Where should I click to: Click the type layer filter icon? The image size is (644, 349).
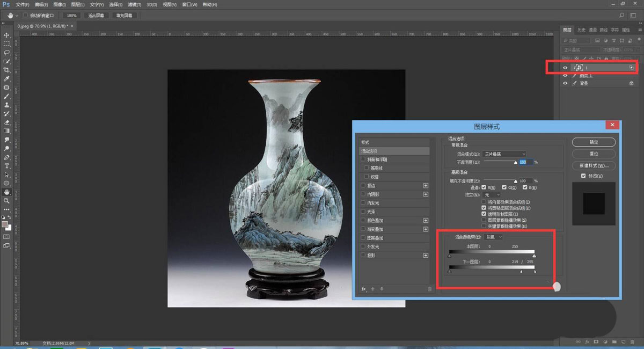coord(613,41)
